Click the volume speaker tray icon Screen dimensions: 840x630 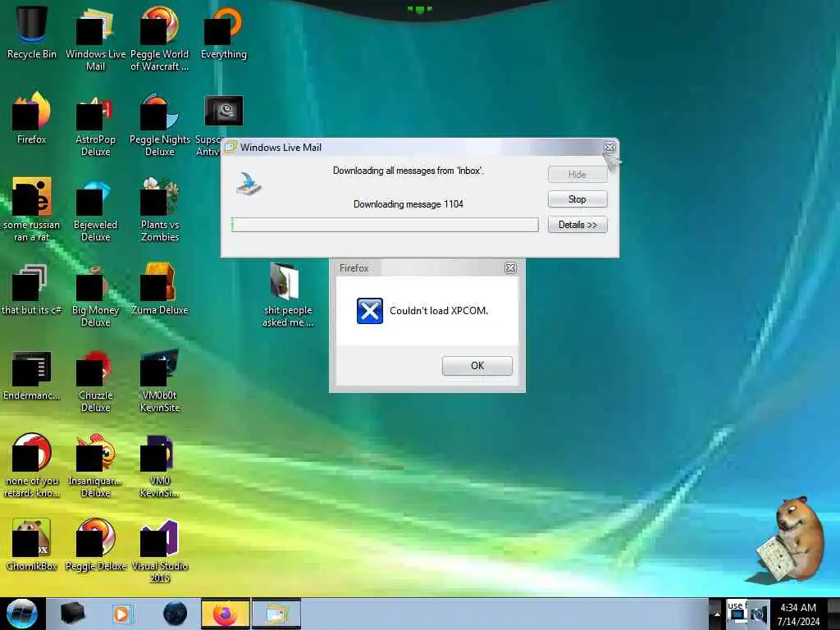click(758, 614)
